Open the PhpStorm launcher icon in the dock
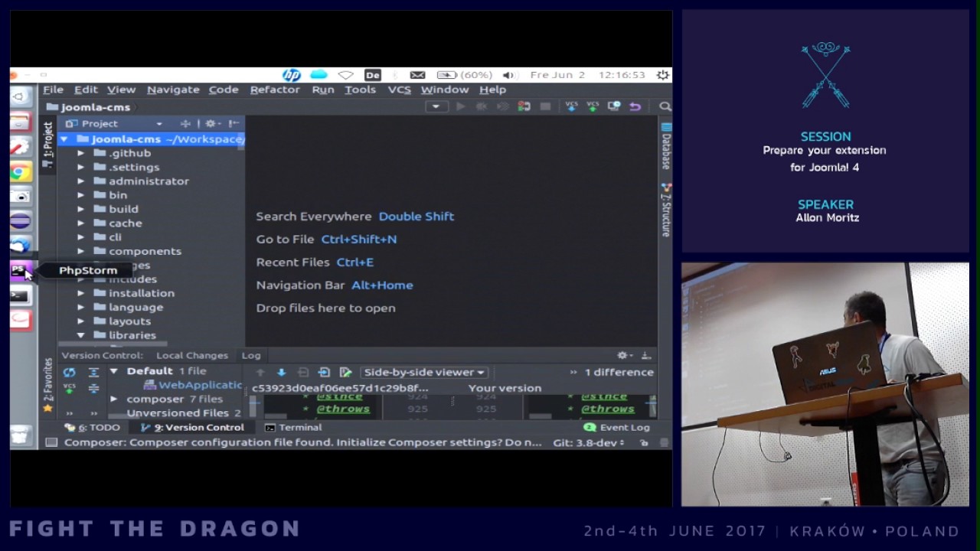 (x=19, y=270)
